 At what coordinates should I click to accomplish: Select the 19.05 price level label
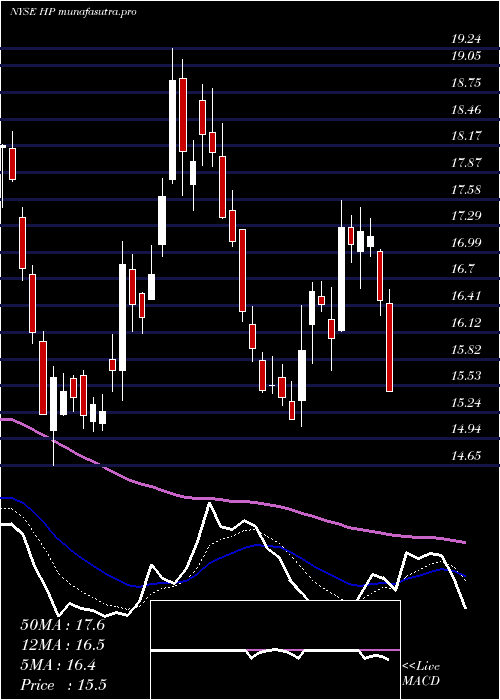point(466,56)
